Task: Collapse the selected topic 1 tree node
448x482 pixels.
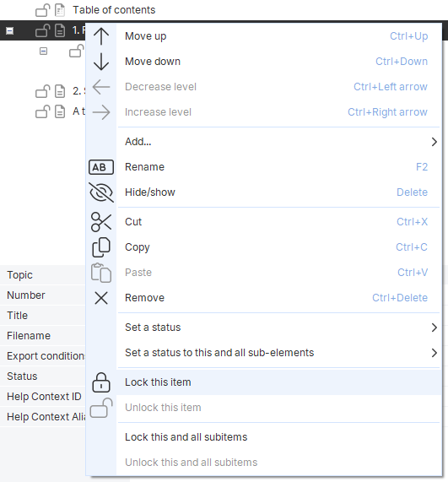Action: 10,30
